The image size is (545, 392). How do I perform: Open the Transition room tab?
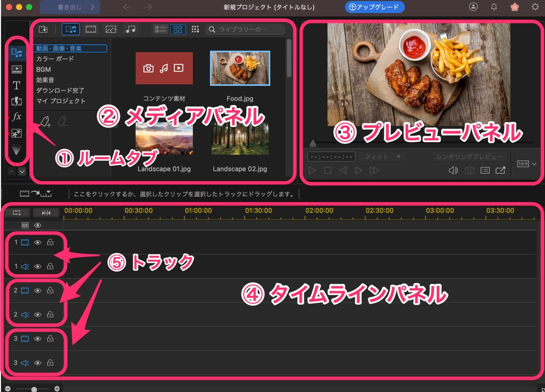[17, 101]
